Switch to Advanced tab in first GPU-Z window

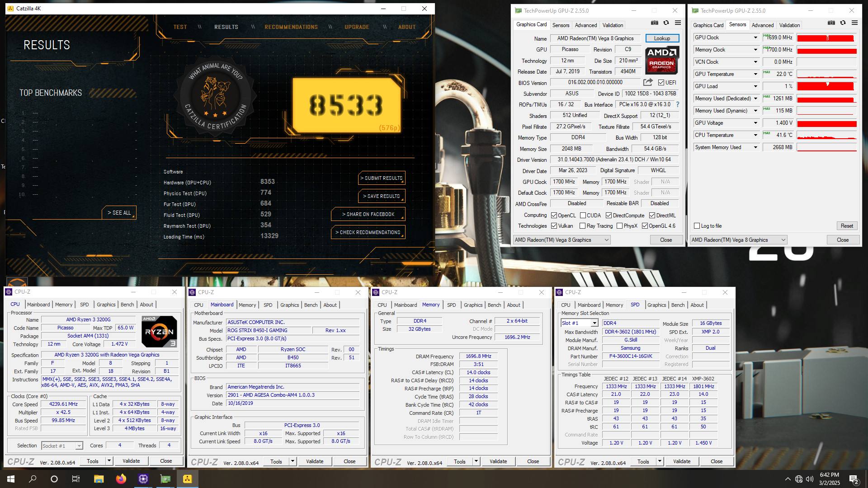pos(586,25)
